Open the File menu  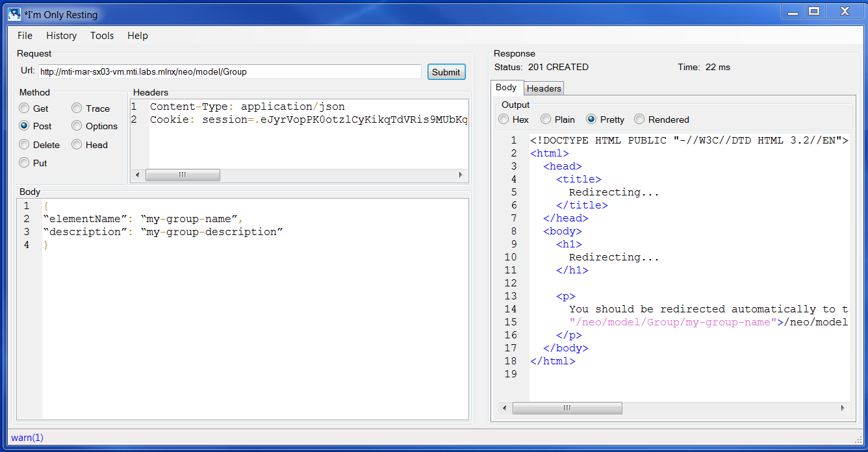pyautogui.click(x=24, y=36)
